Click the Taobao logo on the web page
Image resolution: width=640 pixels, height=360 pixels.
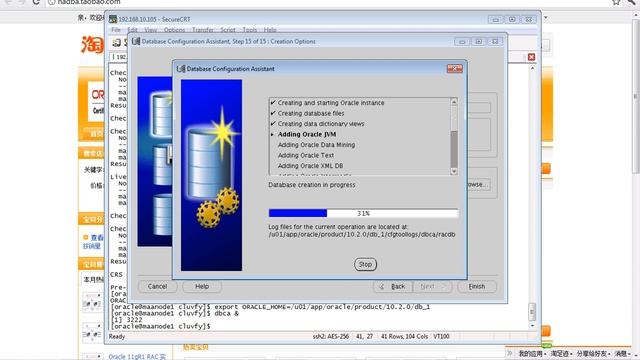point(92,44)
